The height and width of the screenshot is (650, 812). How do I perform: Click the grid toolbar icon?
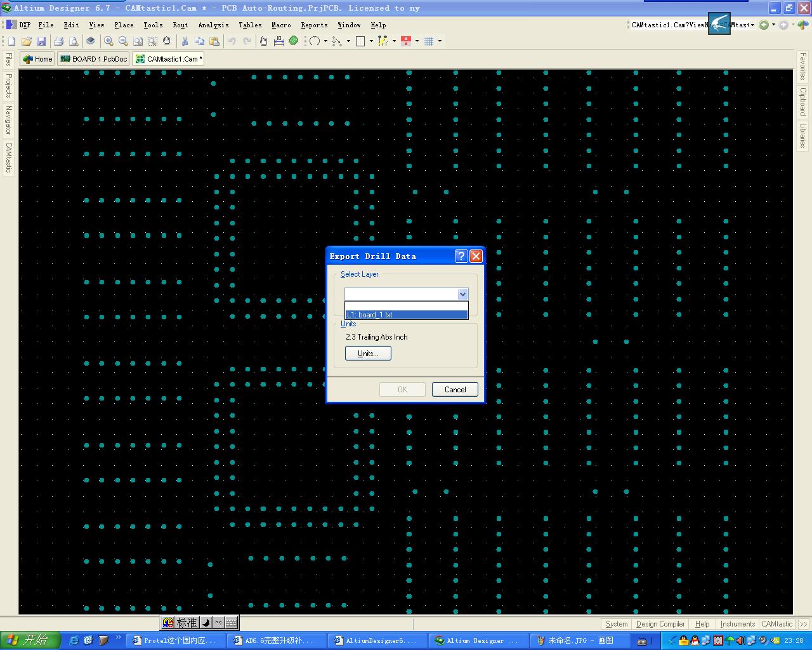tap(429, 41)
